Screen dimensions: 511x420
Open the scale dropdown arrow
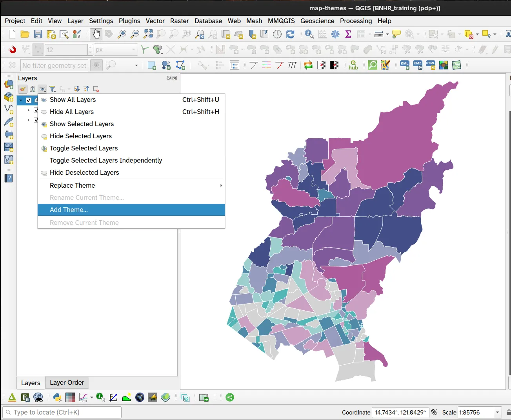coord(497,412)
